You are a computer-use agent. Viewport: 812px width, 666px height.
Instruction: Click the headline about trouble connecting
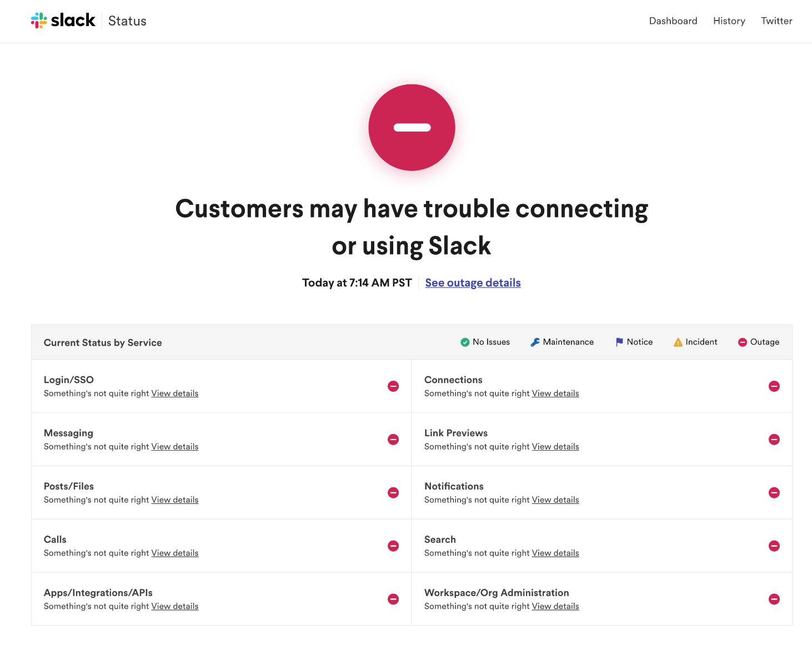pos(412,227)
